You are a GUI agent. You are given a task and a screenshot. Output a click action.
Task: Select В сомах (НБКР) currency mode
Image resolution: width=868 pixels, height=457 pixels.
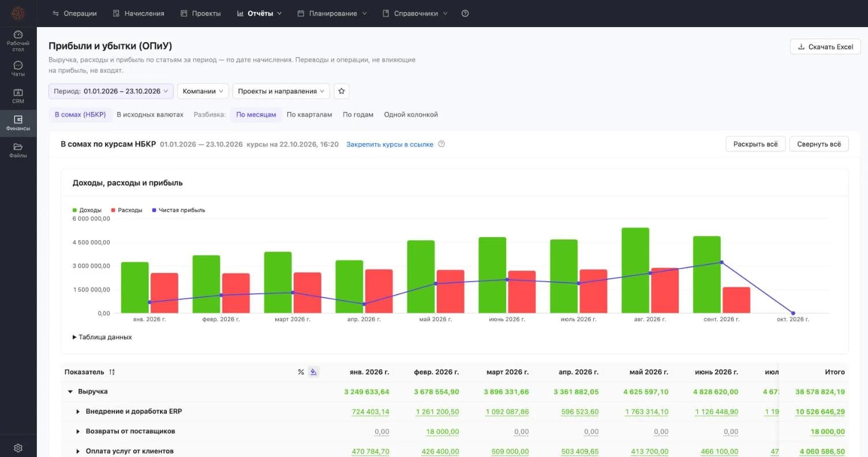tap(80, 114)
